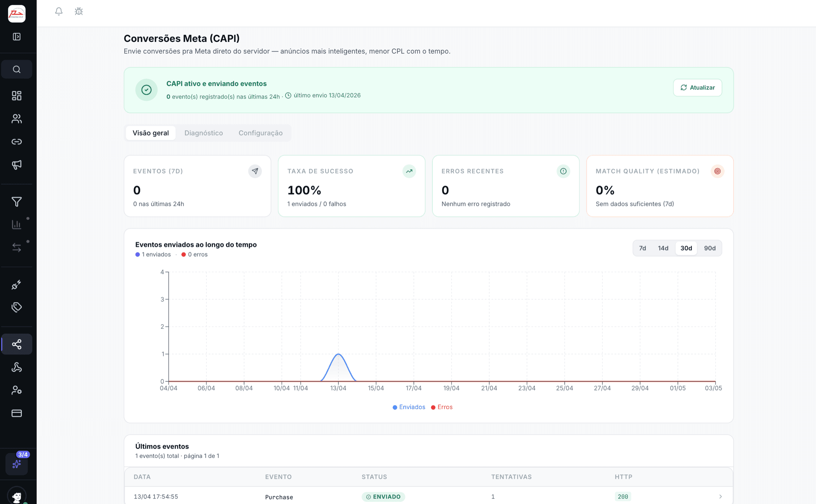This screenshot has height=504, width=816.
Task: Click the TENTATIVAS column header
Action: tap(511, 477)
